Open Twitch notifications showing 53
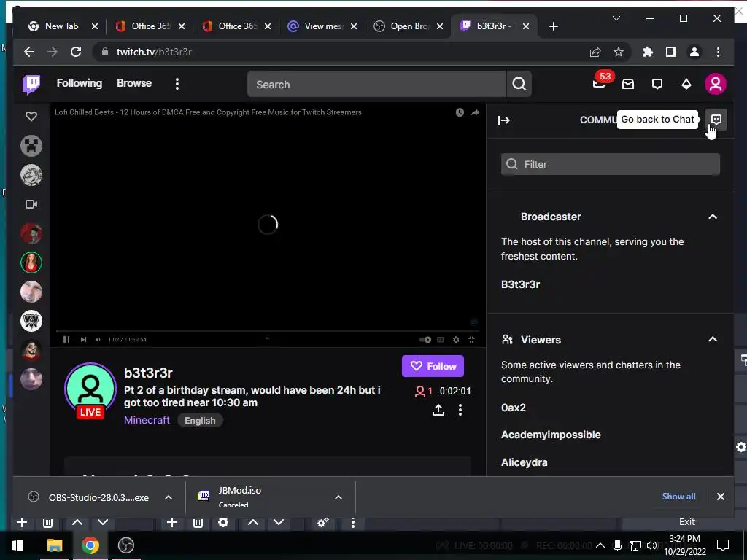Screen dimensions: 747x560 point(600,84)
